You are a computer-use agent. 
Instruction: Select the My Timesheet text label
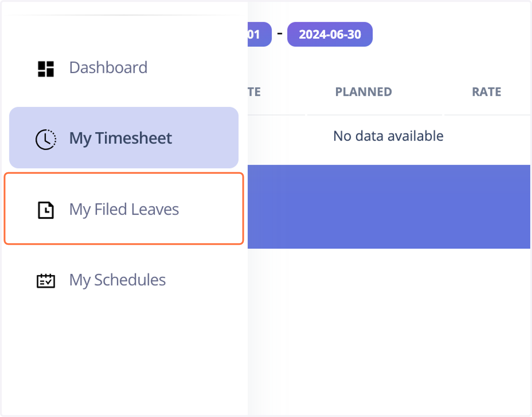point(121,138)
